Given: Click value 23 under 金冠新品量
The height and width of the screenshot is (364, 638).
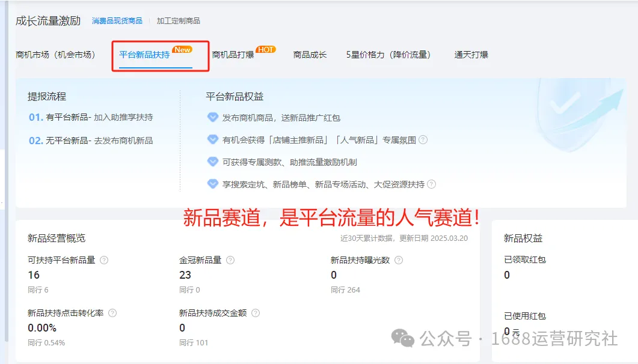Looking at the screenshot, I should tap(185, 275).
